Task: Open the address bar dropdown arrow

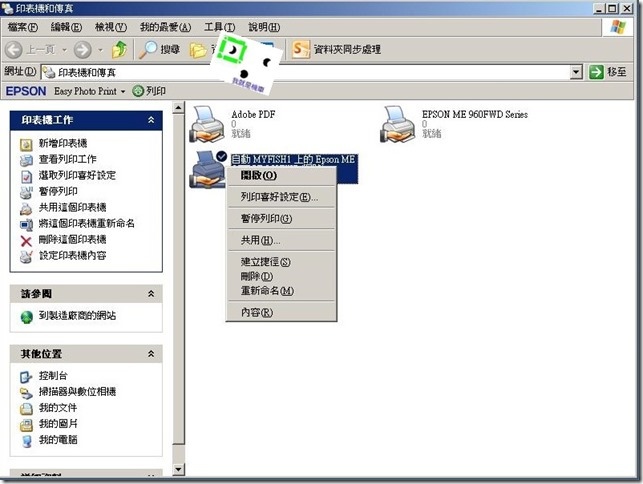Action: (x=576, y=72)
